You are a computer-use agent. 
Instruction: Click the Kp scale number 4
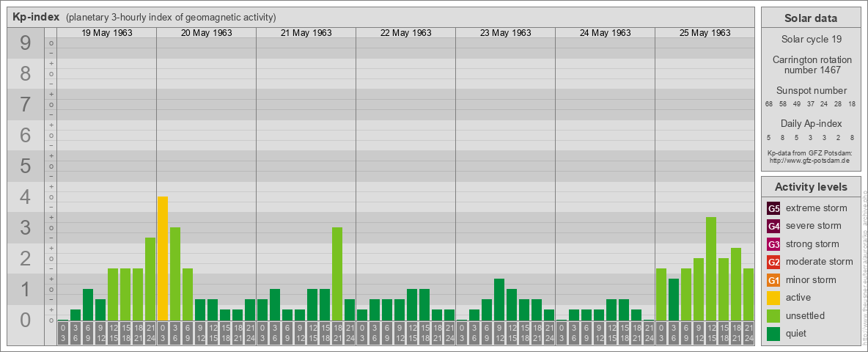tap(26, 197)
